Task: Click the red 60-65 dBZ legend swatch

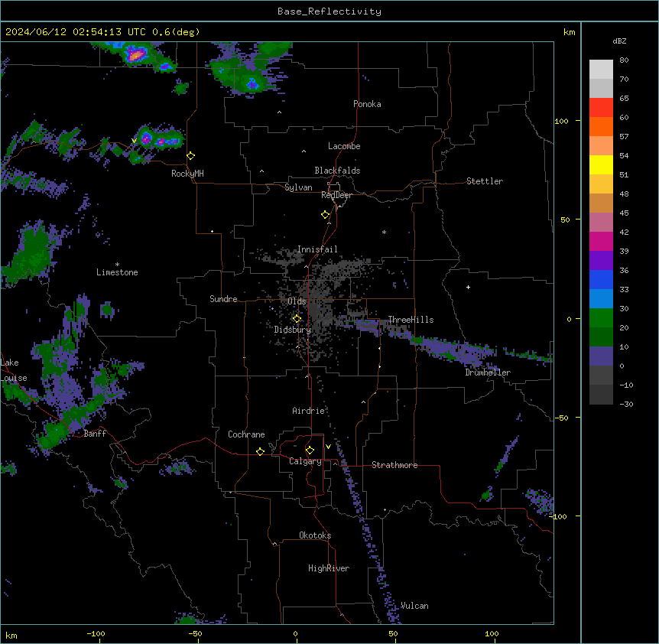Action: pos(601,107)
